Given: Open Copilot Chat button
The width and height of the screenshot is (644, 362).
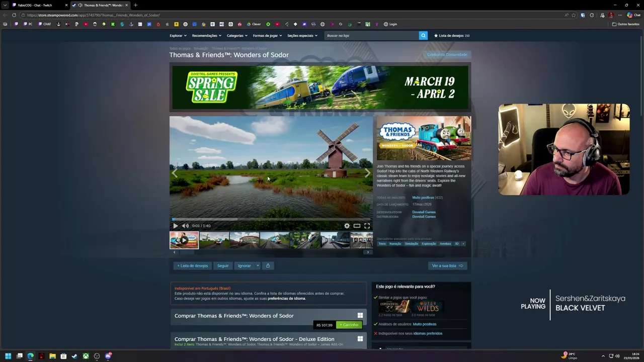Looking at the screenshot, I should click(x=633, y=15).
